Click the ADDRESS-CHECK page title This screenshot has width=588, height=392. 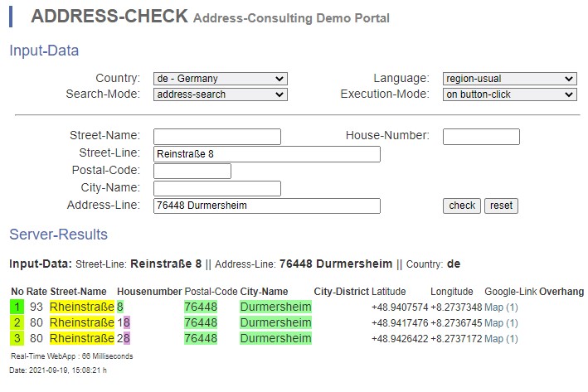pyautogui.click(x=109, y=17)
